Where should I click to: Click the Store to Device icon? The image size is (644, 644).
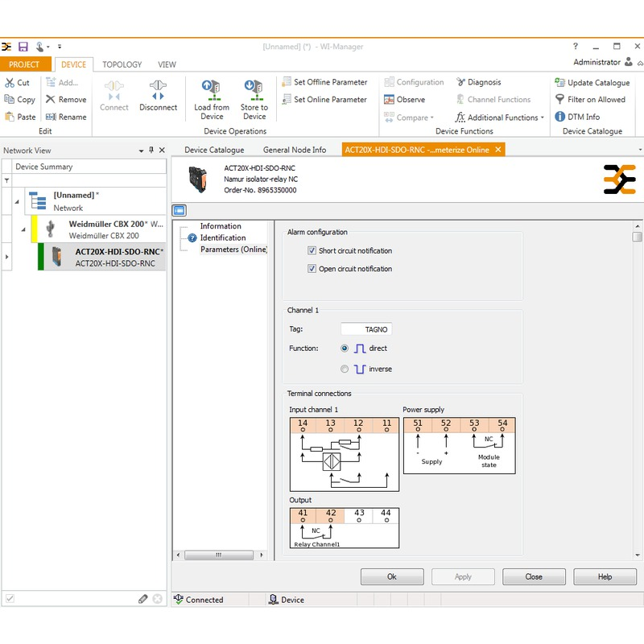coord(254,90)
